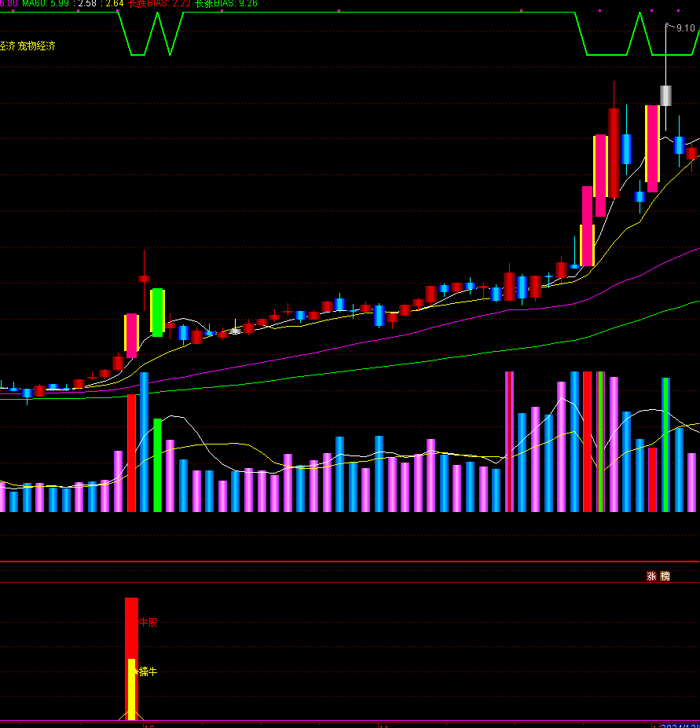The width and height of the screenshot is (700, 728).
Task: Select the bright green candlestick body
Action: click(x=157, y=312)
